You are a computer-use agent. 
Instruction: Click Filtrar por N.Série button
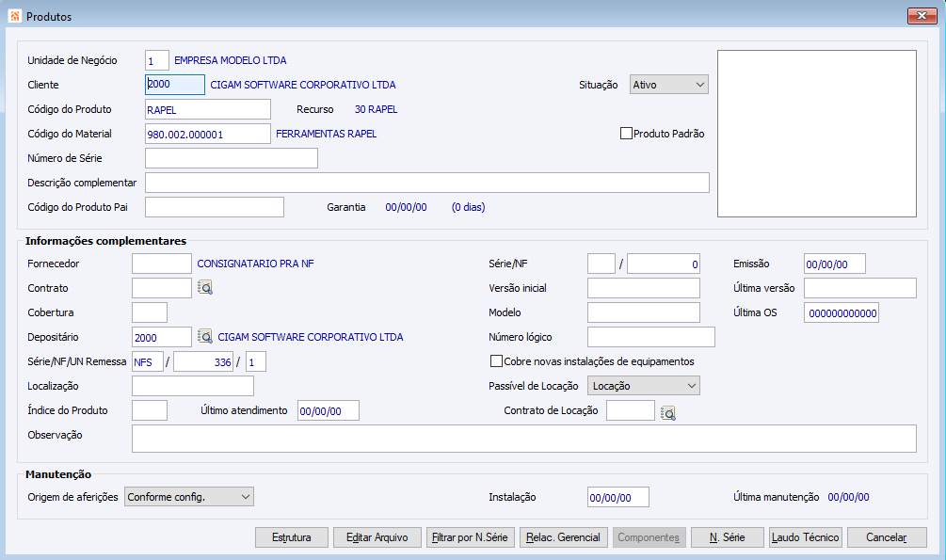(x=470, y=537)
